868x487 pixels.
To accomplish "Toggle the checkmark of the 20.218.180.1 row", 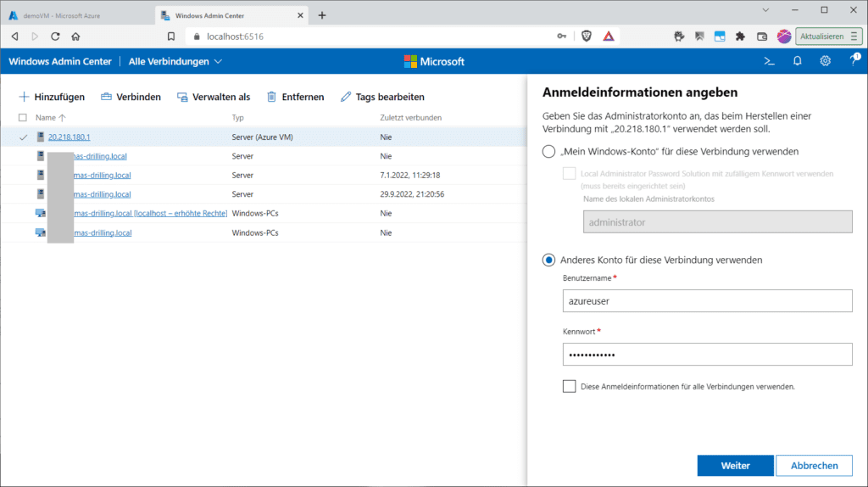I will click(x=23, y=137).
